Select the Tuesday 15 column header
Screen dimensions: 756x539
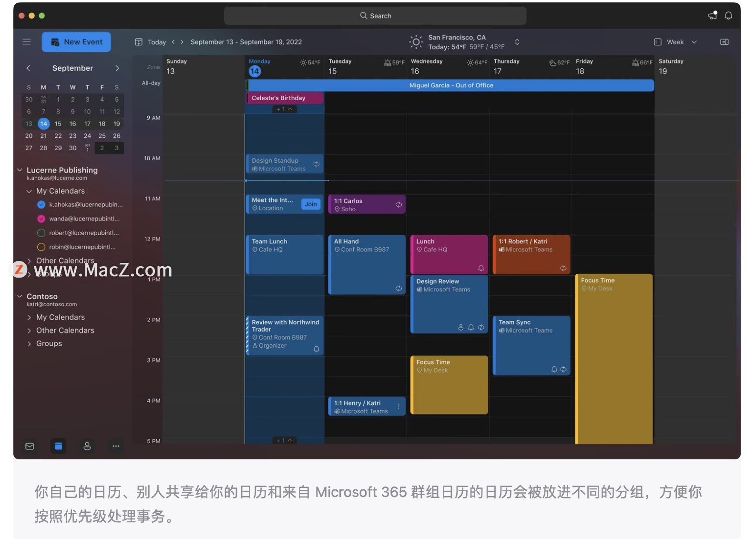[x=366, y=67]
